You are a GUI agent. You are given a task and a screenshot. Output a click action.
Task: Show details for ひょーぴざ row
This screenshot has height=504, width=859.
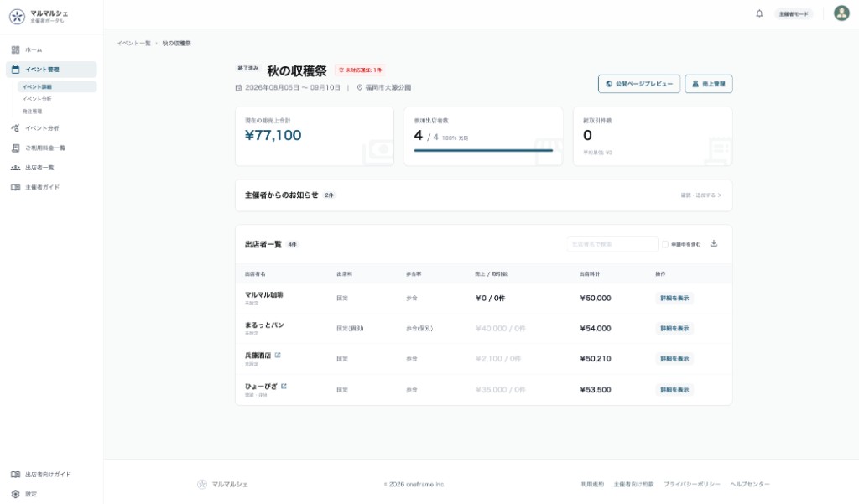(x=674, y=389)
